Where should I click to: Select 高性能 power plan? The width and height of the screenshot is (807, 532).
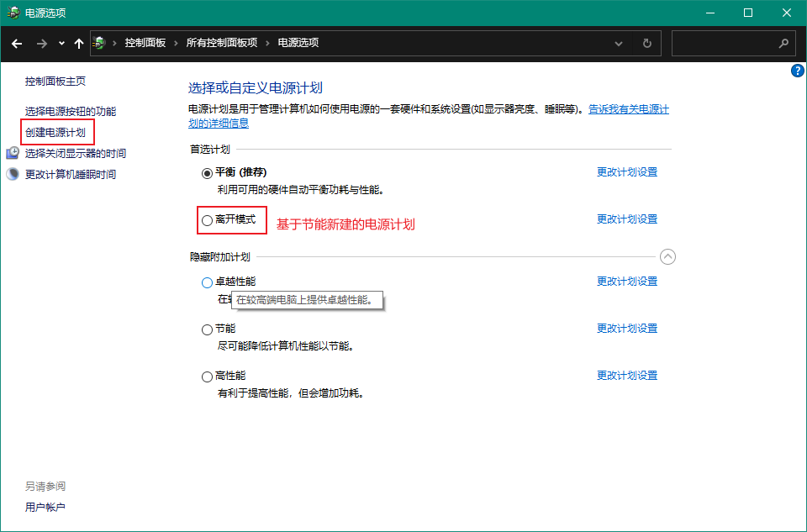coord(207,377)
